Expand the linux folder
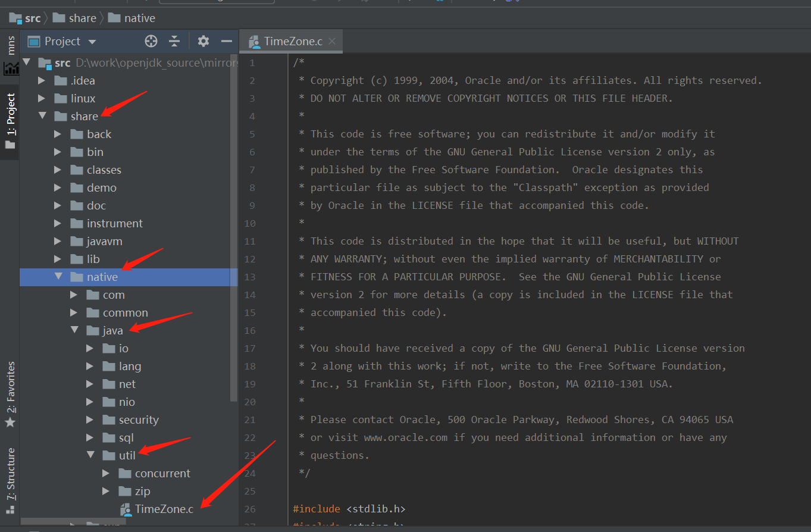The height and width of the screenshot is (532, 811). [42, 98]
